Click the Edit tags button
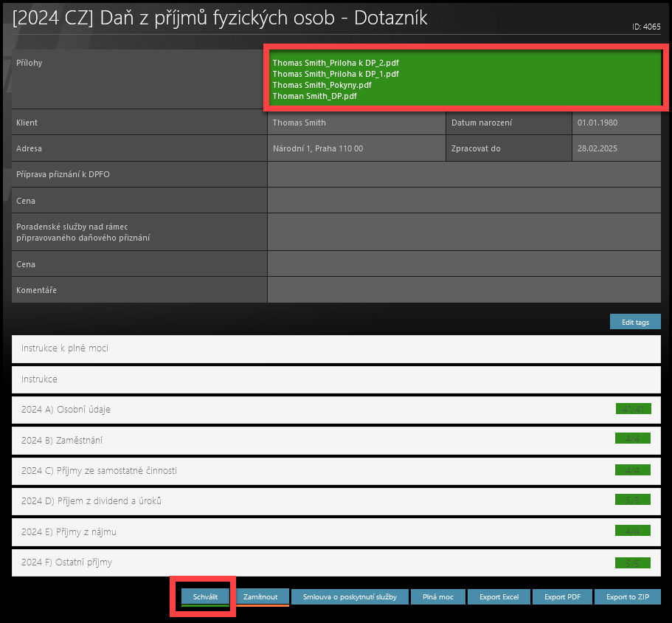The height and width of the screenshot is (623, 672). pos(634,322)
